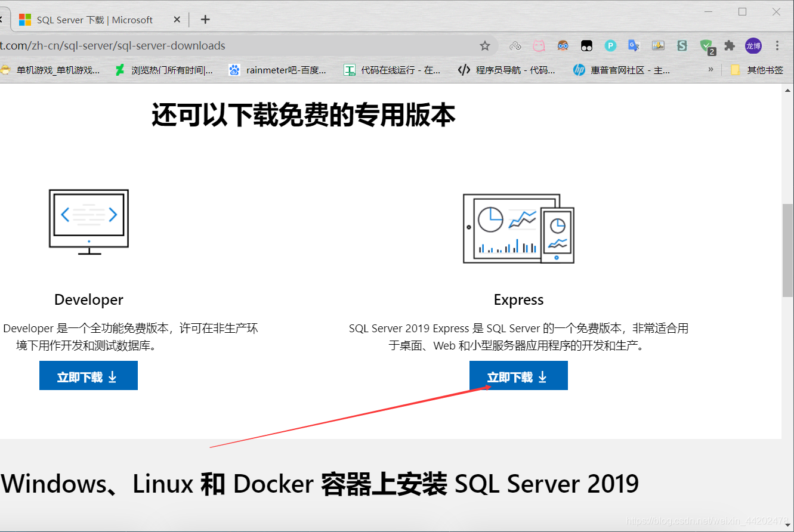Image resolution: width=794 pixels, height=532 pixels.
Task: Open the 程序员导航 bookmark
Action: [506, 70]
